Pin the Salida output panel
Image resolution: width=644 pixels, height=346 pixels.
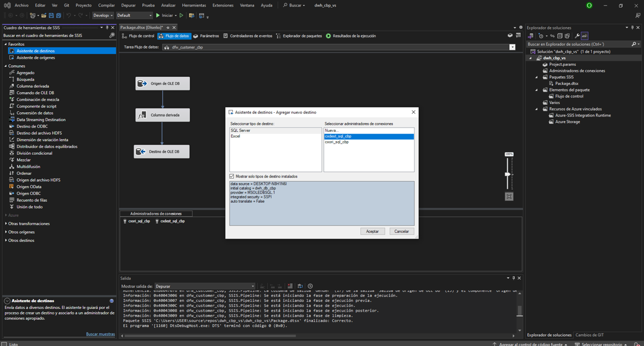coord(513,278)
